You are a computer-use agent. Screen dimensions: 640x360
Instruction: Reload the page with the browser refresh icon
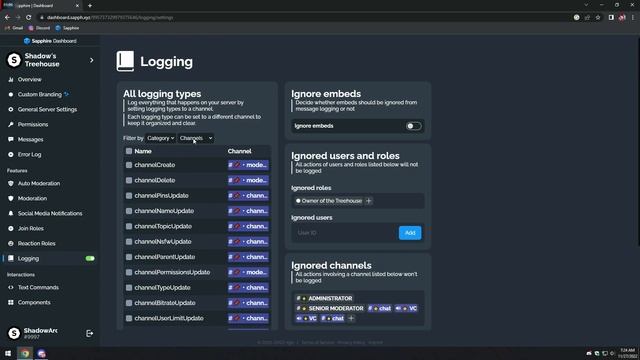point(29,18)
